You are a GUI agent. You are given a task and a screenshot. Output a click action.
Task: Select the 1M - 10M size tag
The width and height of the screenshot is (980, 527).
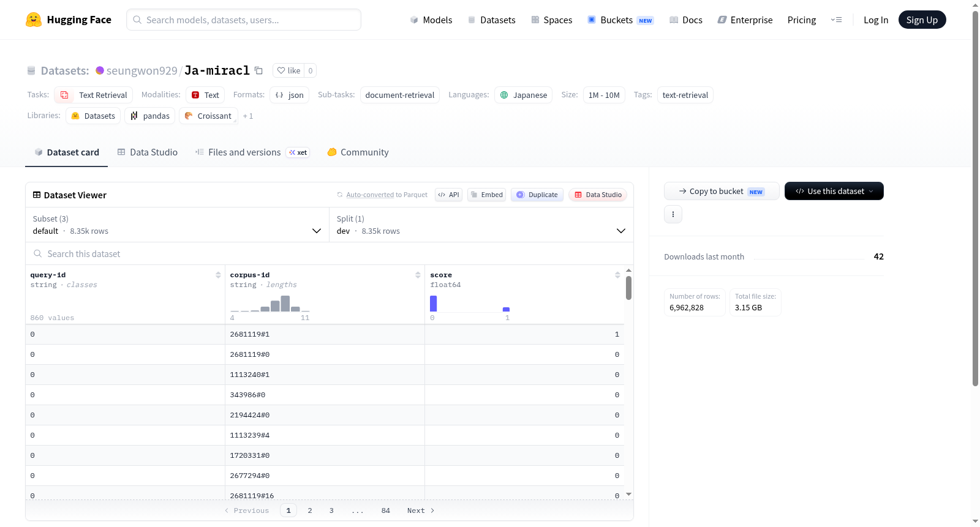click(604, 95)
